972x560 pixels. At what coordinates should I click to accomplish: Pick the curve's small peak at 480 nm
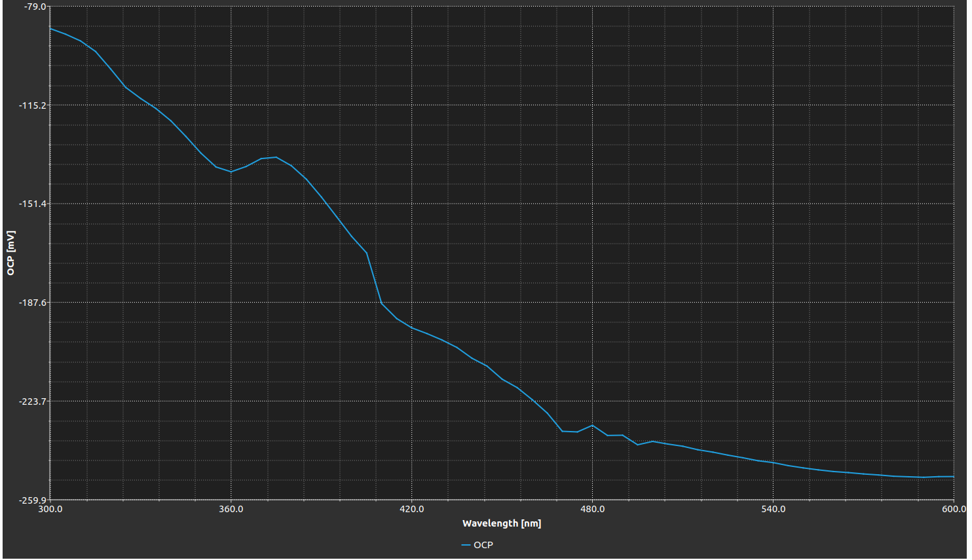click(592, 426)
